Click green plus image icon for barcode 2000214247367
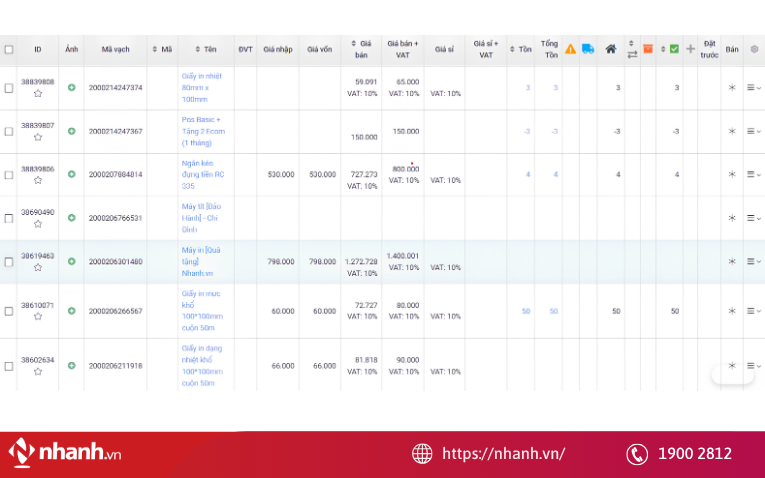Viewport: 765px width, 478px height. 72,131
